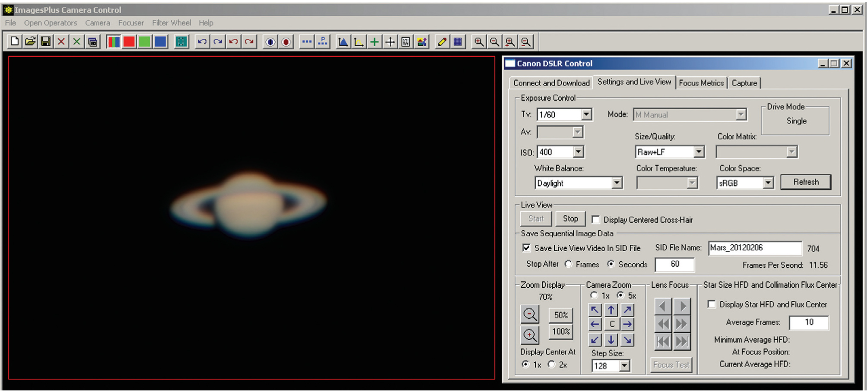Open the Mode M Manual dropdown

tap(741, 115)
